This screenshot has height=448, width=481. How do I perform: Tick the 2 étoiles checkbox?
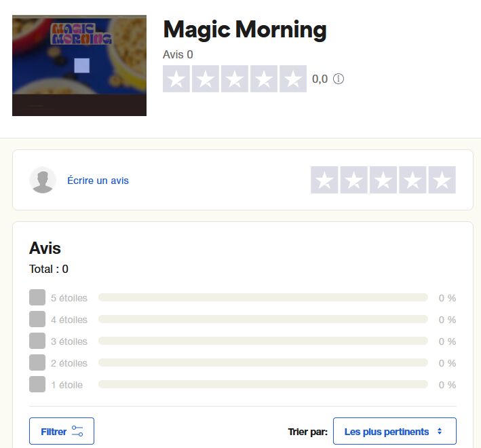pos(37,362)
